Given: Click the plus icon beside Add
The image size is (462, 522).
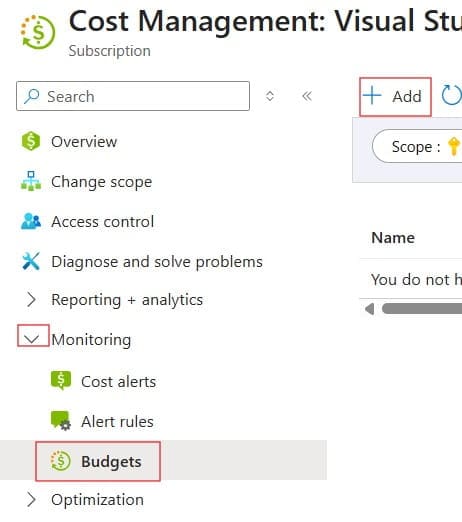Looking at the screenshot, I should click(x=372, y=95).
